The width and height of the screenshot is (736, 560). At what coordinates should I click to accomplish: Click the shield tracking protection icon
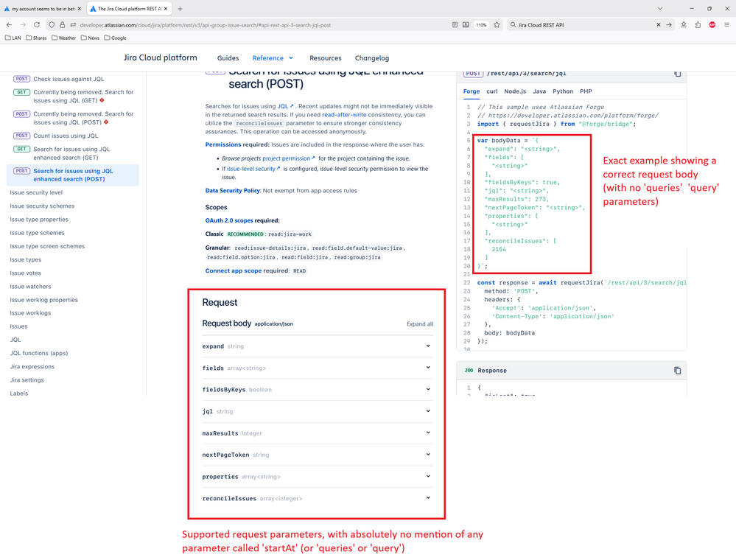(52, 25)
